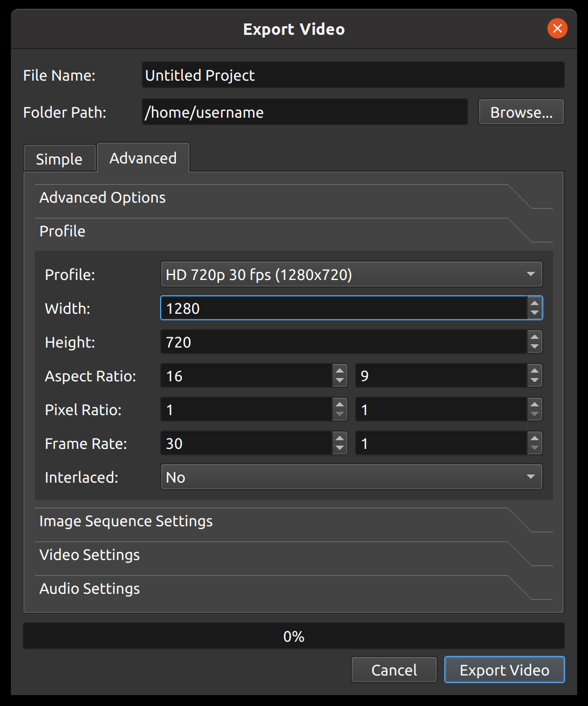Open the Interlaced dropdown
Screen dimensions: 588x706
pyautogui.click(x=351, y=477)
